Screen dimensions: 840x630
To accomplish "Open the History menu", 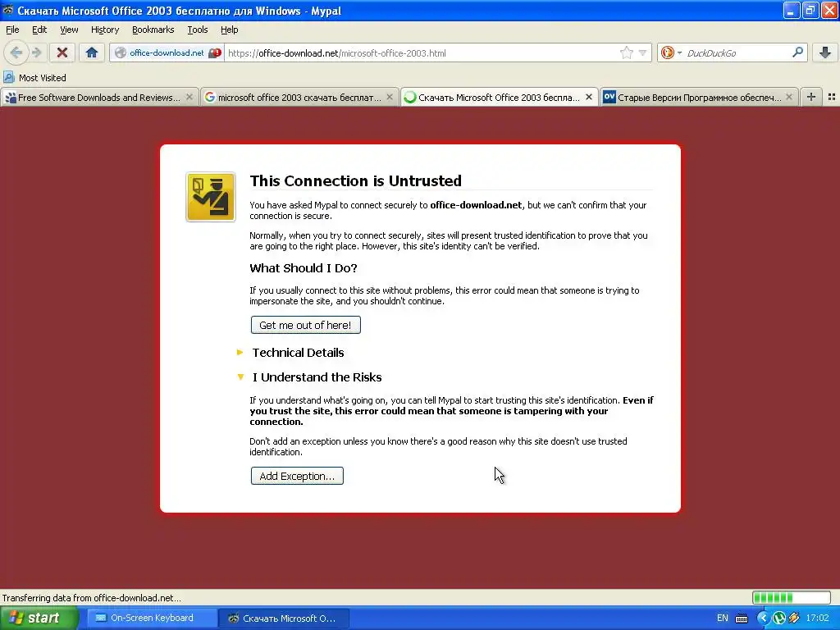I will (x=105, y=30).
